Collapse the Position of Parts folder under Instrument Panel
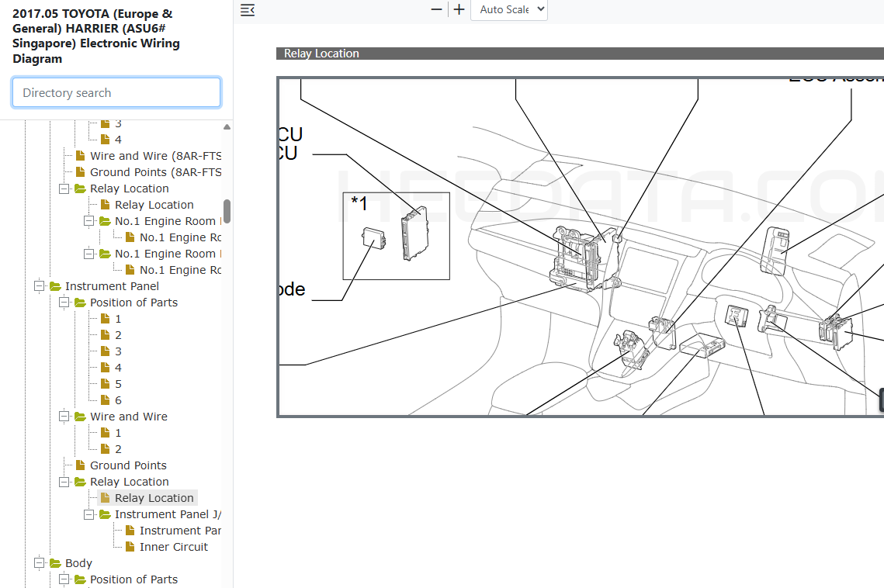884x588 pixels. pos(64,303)
